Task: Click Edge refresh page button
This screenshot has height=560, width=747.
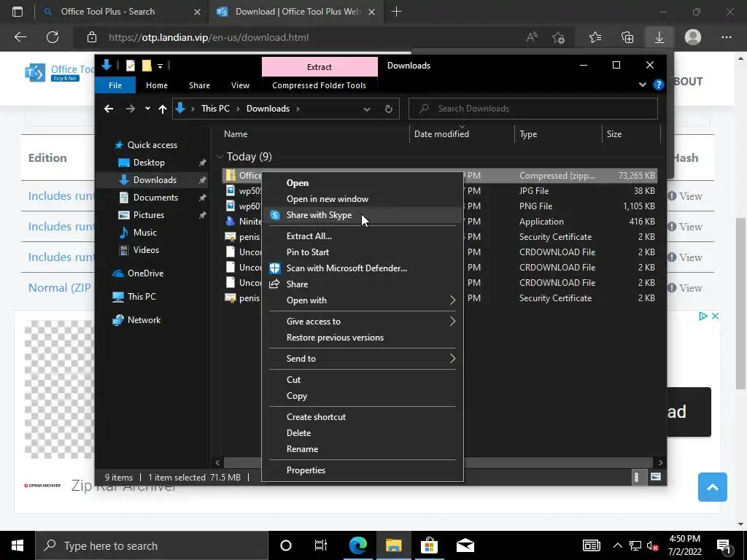Action: point(53,37)
